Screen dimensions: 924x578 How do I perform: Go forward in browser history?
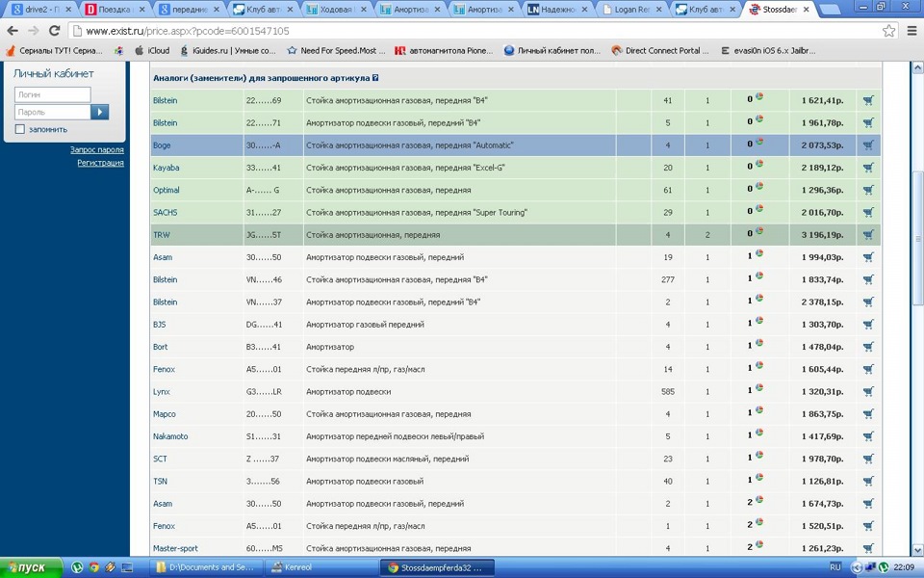pyautogui.click(x=33, y=31)
